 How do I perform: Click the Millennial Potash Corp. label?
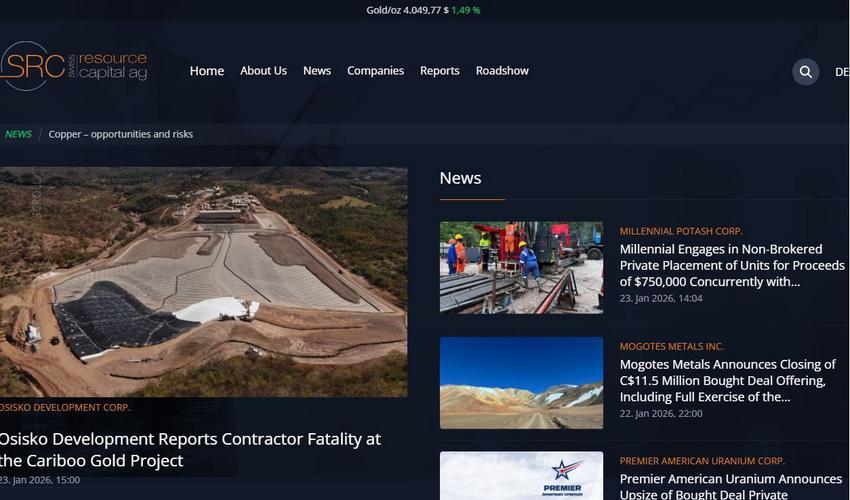coord(681,231)
